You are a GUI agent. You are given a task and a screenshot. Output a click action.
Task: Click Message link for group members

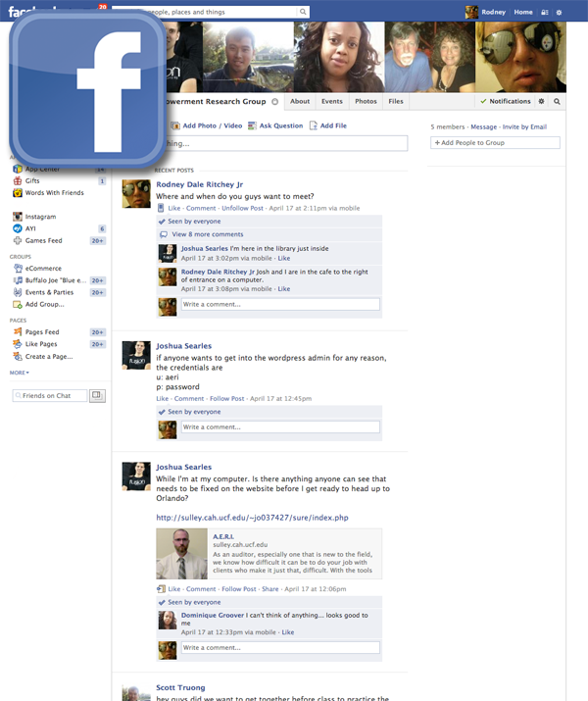[x=484, y=127]
